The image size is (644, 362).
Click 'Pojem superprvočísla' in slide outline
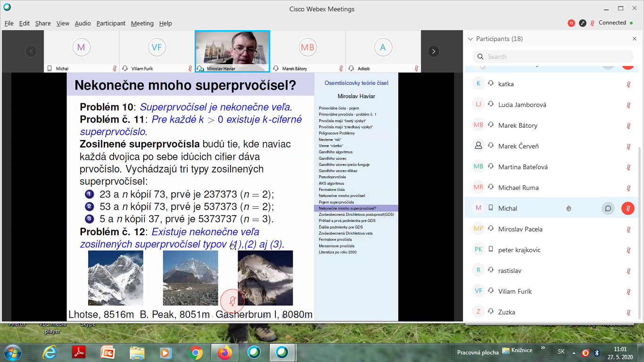tap(336, 202)
